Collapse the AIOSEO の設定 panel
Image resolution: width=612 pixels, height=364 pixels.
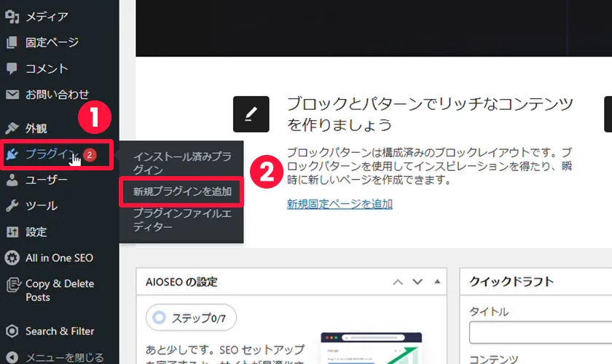[437, 282]
